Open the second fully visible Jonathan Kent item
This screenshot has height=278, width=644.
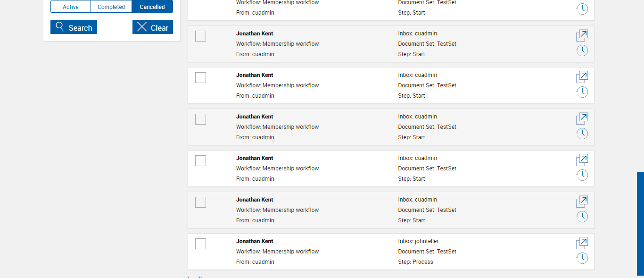(x=582, y=77)
